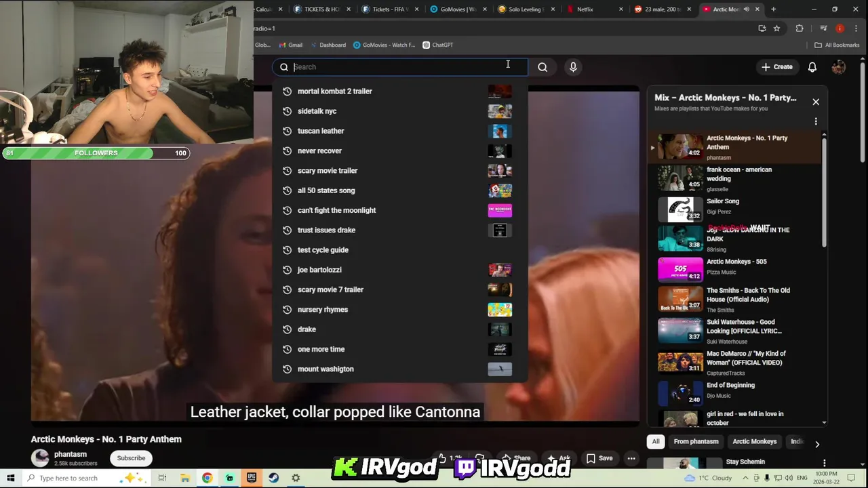Click the 'can't fight the moonlight' suggestion thumbnail
Screen dimensions: 868x488
tap(500, 210)
